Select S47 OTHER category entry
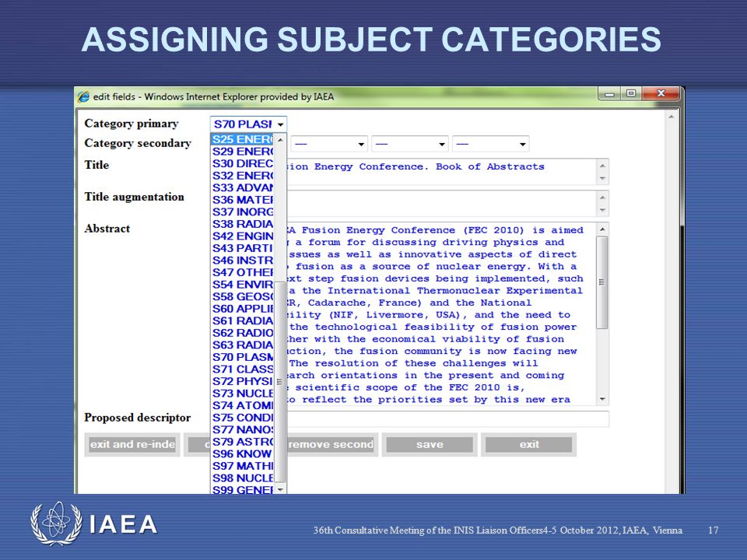Image resolution: width=747 pixels, height=560 pixels. point(243,272)
